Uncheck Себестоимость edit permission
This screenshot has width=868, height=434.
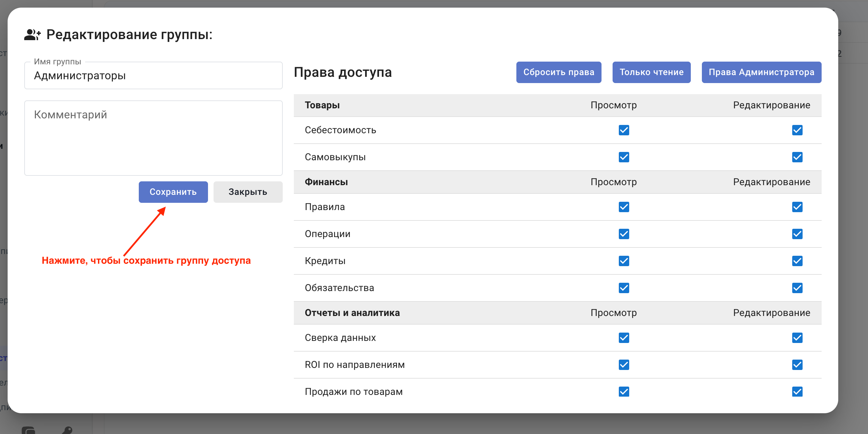797,130
